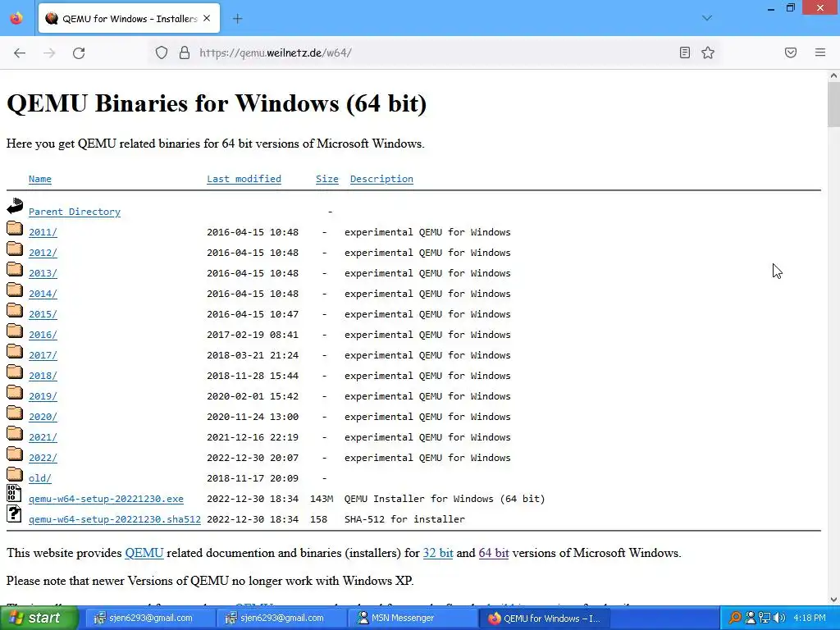
Task: Sort listing by Last modified column
Action: 244,179
